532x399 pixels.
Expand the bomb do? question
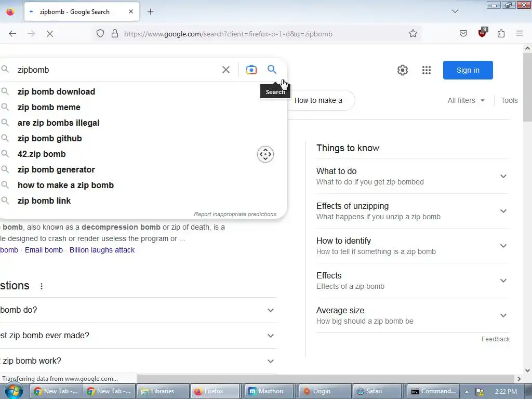click(138, 310)
